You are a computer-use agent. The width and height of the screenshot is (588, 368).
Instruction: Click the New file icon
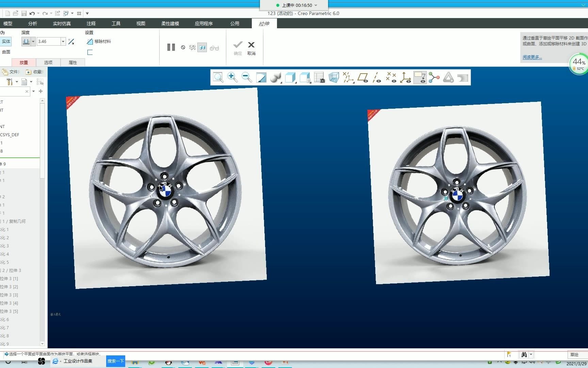7,13
